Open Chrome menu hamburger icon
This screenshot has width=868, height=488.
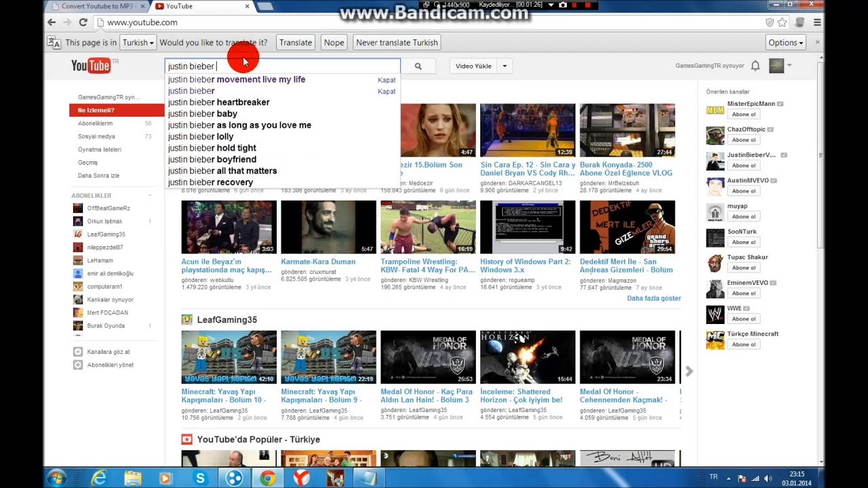[x=818, y=22]
